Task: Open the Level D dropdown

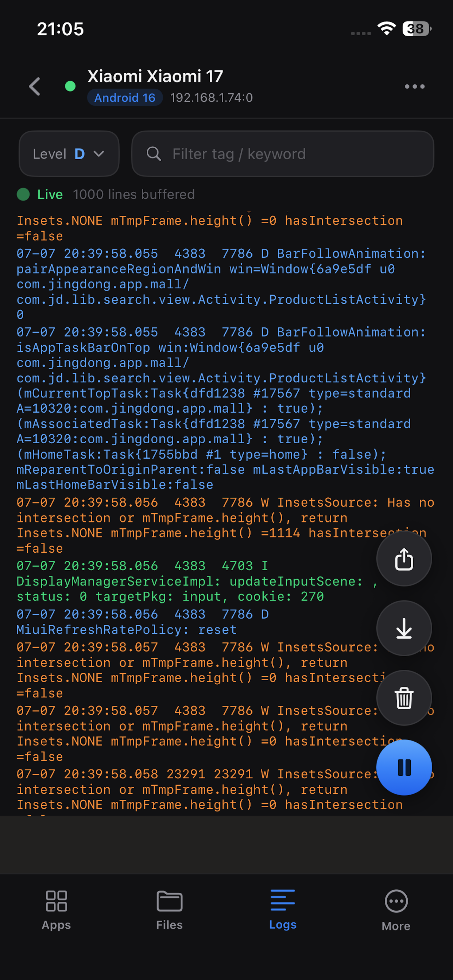Action: (x=69, y=154)
